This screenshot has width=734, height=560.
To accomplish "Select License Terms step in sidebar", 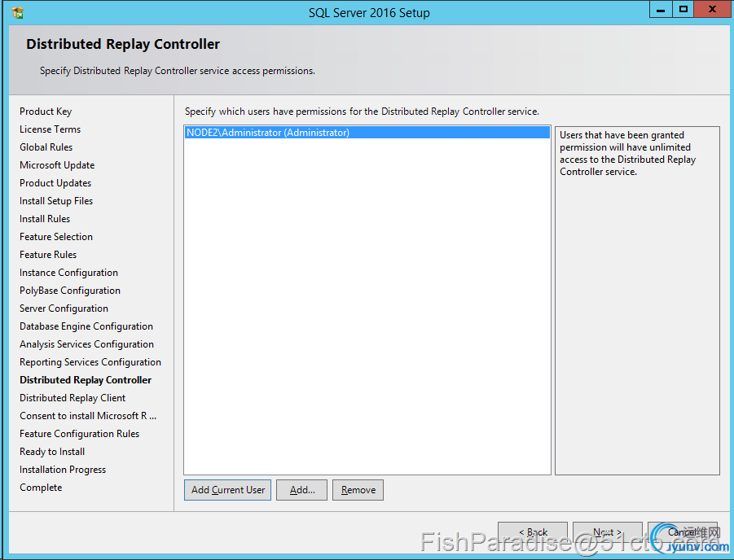I will [x=50, y=129].
